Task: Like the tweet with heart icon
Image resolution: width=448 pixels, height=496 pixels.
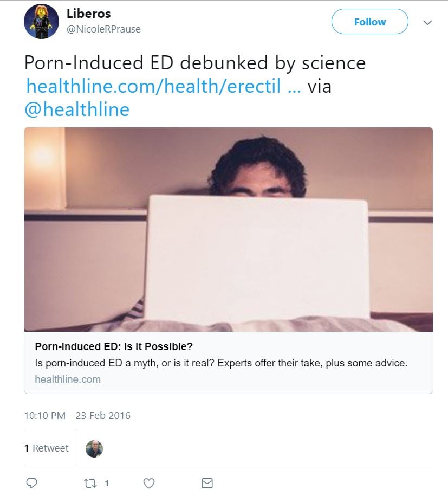Action: pos(149,482)
